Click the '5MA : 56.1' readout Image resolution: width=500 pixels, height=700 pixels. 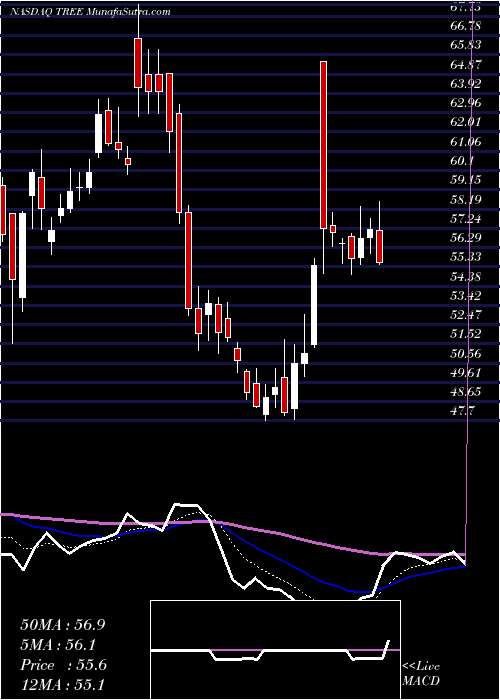58,645
